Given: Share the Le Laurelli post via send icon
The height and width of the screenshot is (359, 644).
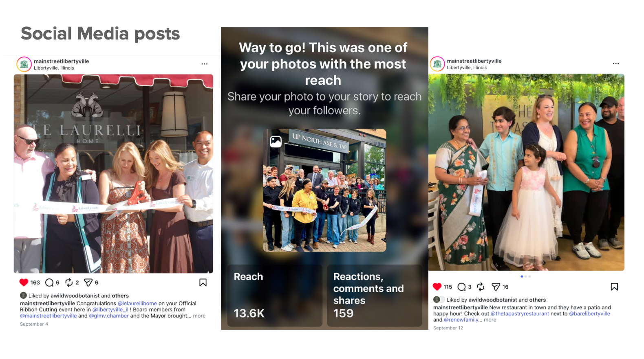Looking at the screenshot, I should tap(88, 282).
